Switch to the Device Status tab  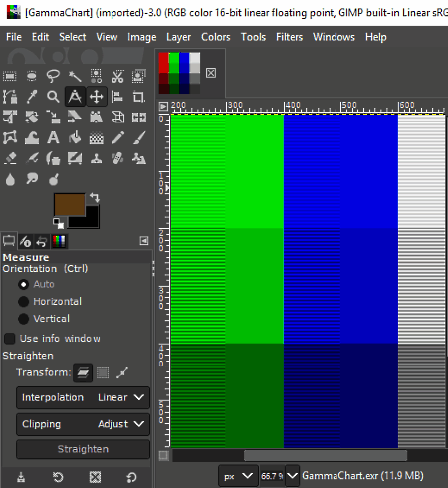[25, 241]
